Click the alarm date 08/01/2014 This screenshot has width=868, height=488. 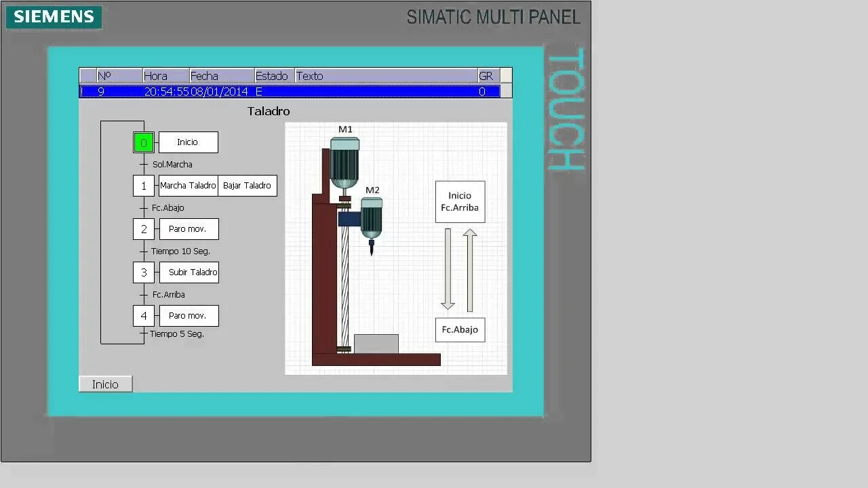coord(219,91)
